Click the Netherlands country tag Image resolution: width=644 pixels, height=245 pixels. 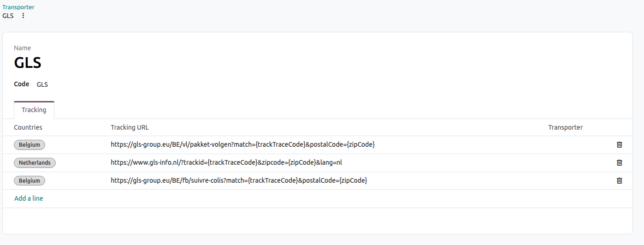pyautogui.click(x=35, y=163)
